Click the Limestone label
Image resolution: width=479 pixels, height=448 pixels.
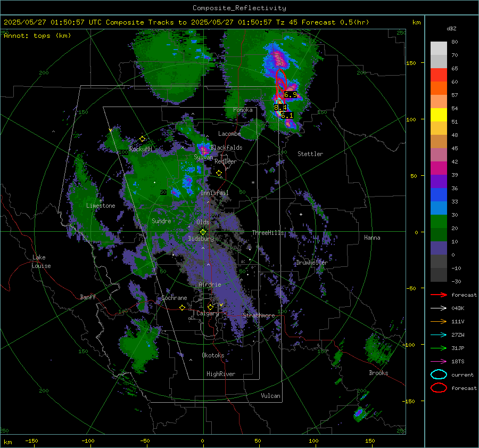pos(101,206)
